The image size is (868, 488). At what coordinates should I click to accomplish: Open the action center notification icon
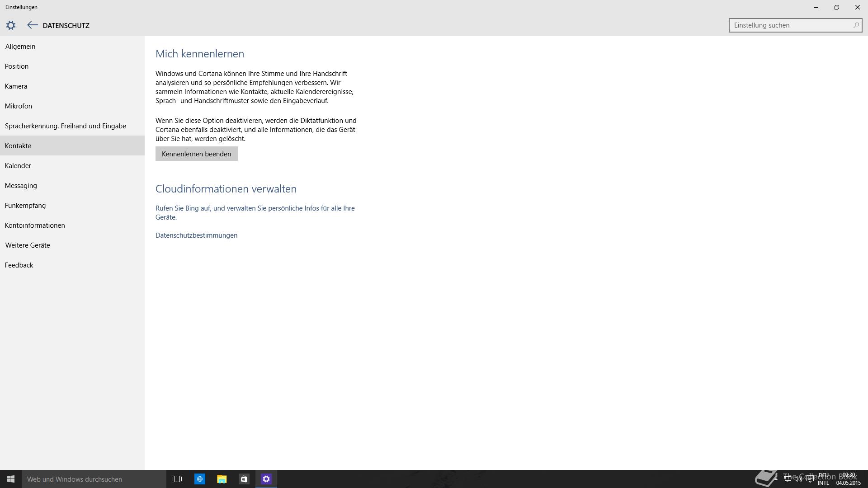coord(810,479)
